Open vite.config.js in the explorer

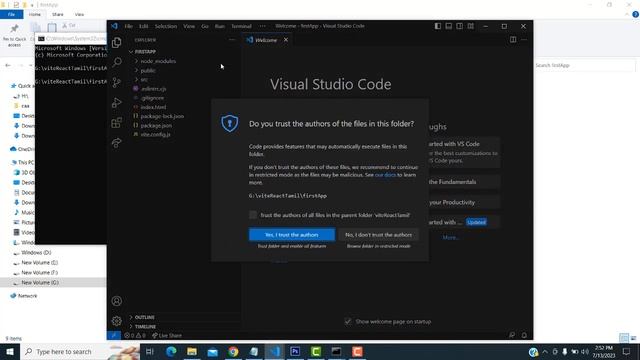pos(155,134)
